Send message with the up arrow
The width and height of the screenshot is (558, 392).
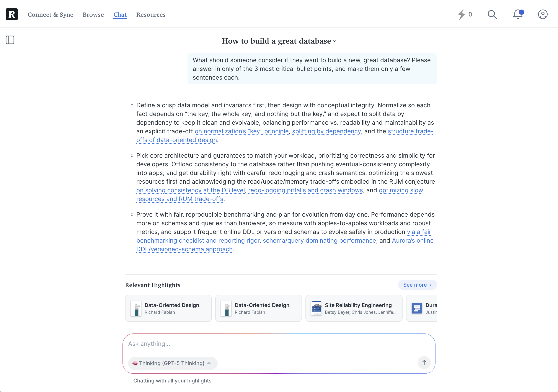(424, 363)
